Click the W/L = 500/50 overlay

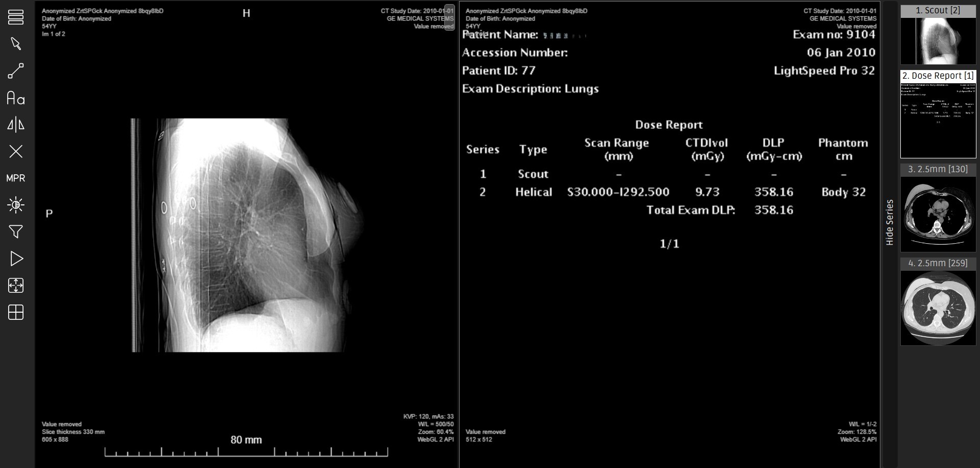(x=436, y=424)
